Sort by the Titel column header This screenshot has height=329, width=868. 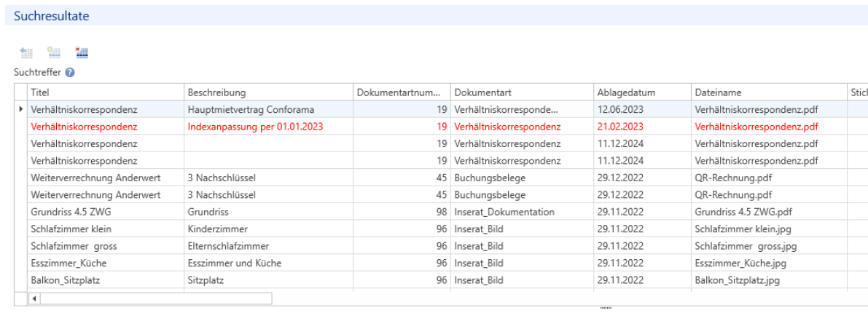[106, 92]
